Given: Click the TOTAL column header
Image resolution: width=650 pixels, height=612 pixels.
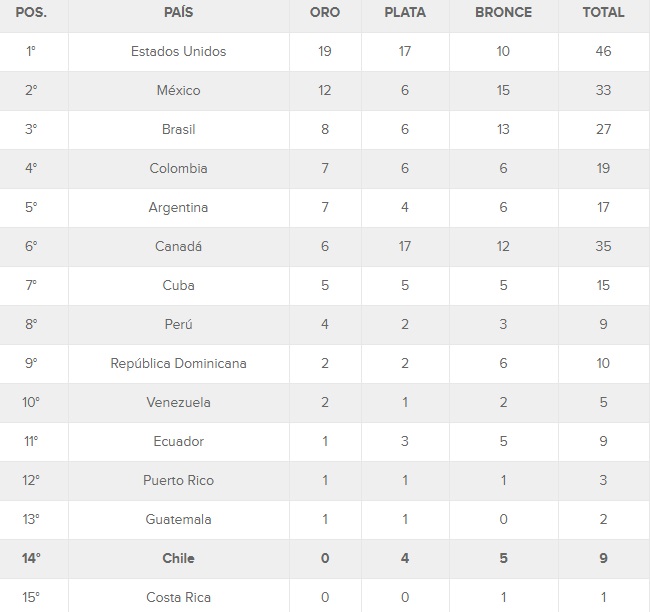Looking at the screenshot, I should coord(603,13).
